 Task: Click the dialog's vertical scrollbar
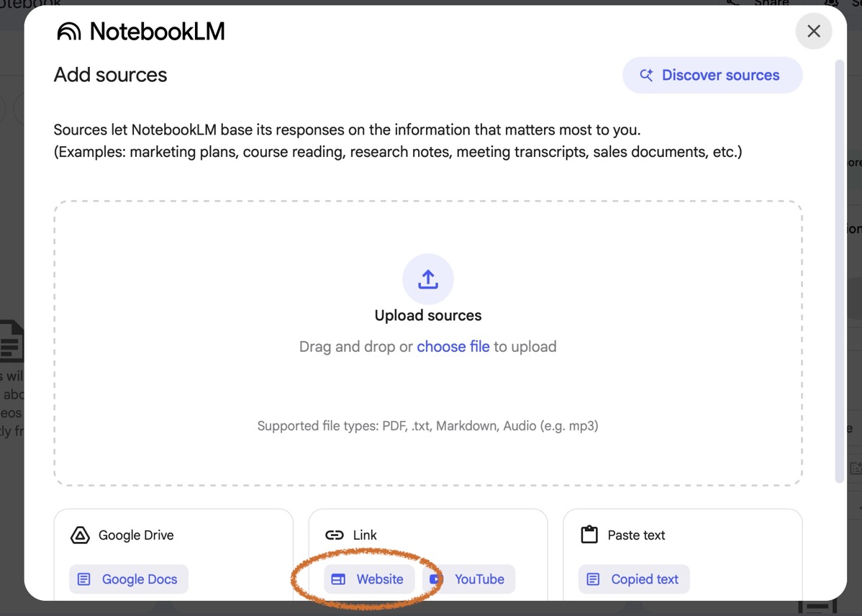click(x=840, y=272)
